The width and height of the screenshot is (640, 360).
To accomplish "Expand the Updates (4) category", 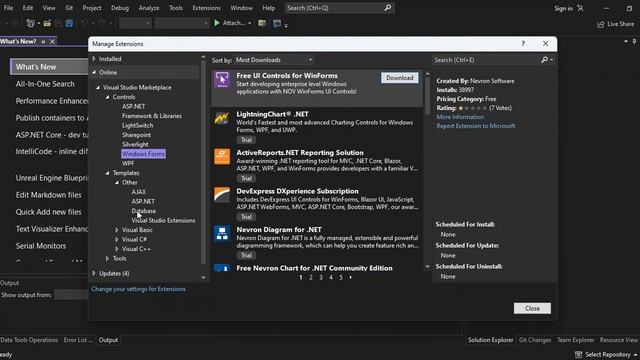I will tap(94, 273).
